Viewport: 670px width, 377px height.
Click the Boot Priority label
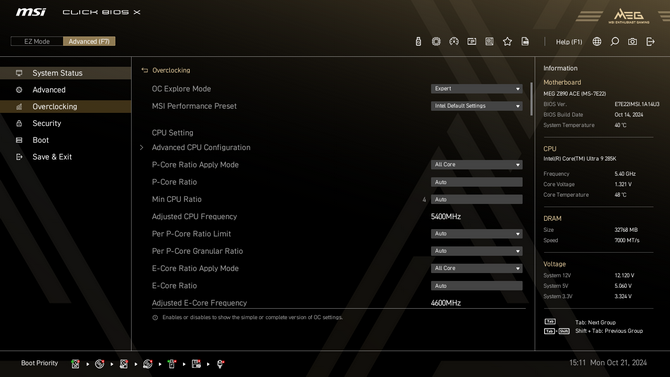(x=39, y=363)
